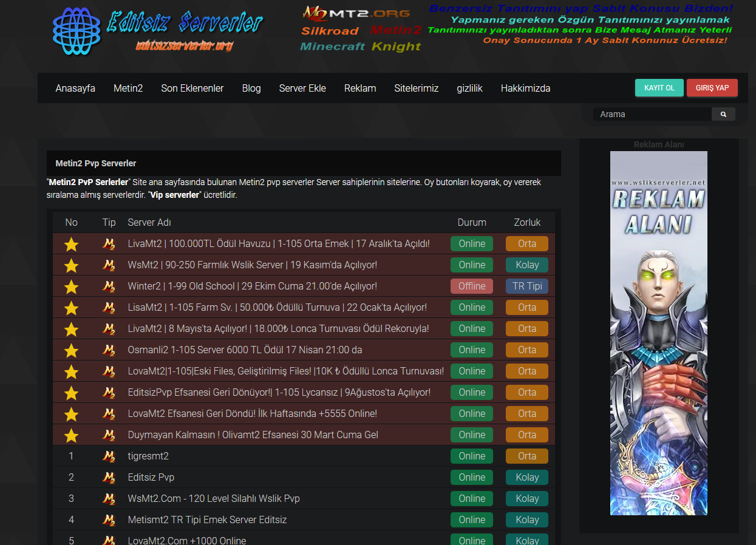Go to Son Eklenenler page
The width and height of the screenshot is (756, 545).
coord(192,88)
